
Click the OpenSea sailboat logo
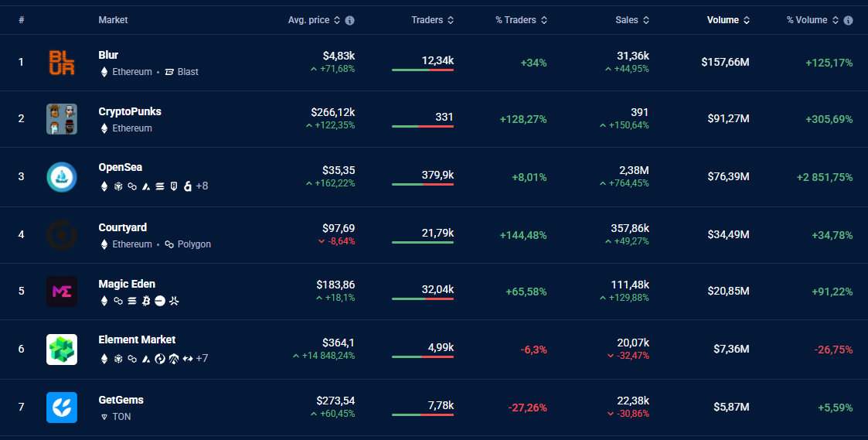62,176
